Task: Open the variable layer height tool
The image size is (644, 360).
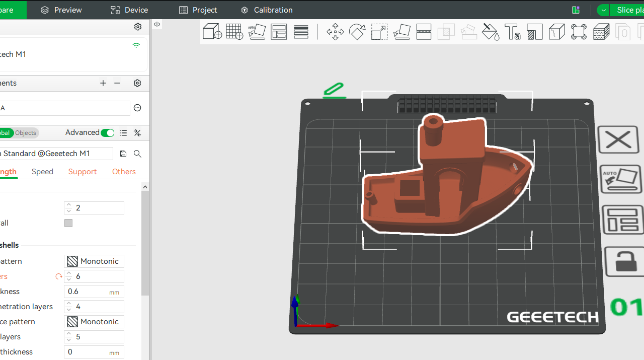Action: [x=601, y=32]
